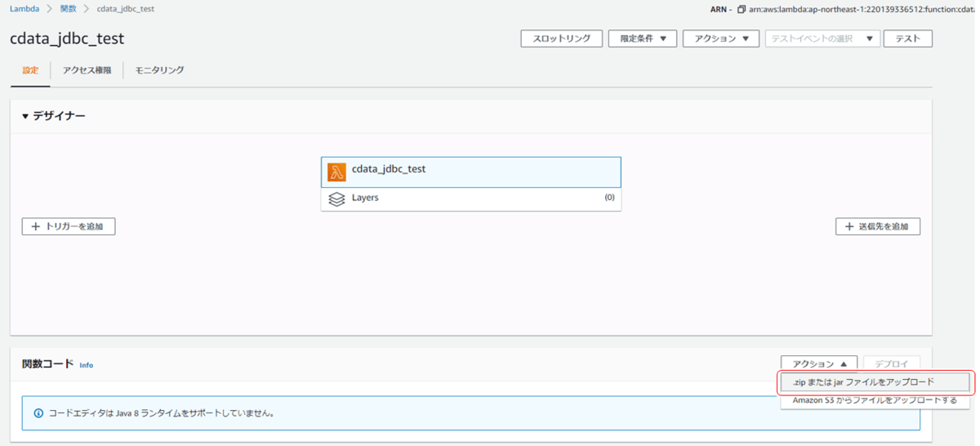Switch to モニタリング tab
The height and width of the screenshot is (446, 980).
pos(159,70)
